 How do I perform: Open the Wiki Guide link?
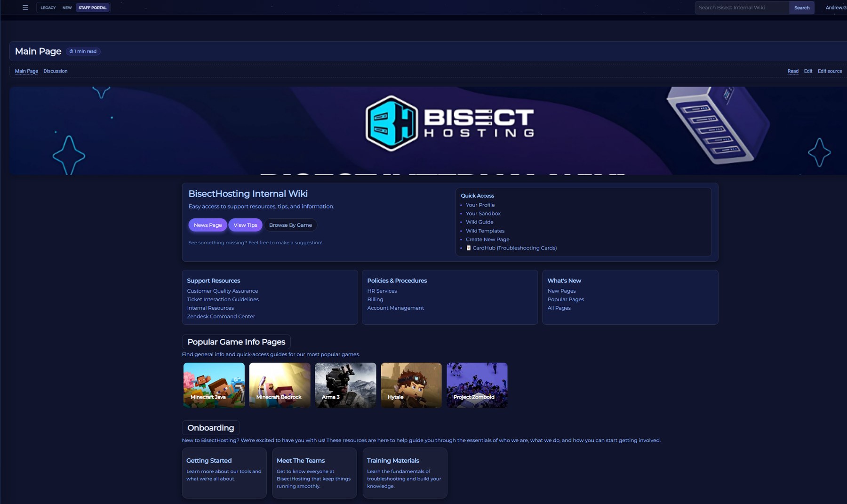click(x=479, y=222)
